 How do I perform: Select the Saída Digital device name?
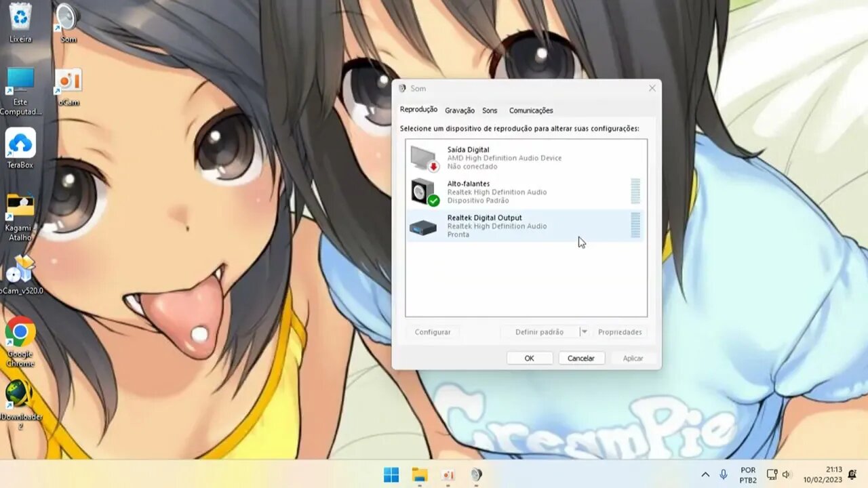point(468,150)
